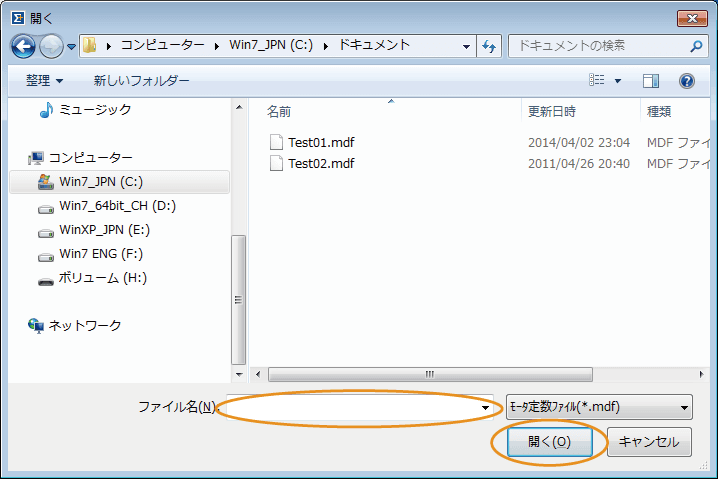Expand the ファイル名 combo box dropdown arrow
Screen dimensions: 718x479
click(x=485, y=407)
